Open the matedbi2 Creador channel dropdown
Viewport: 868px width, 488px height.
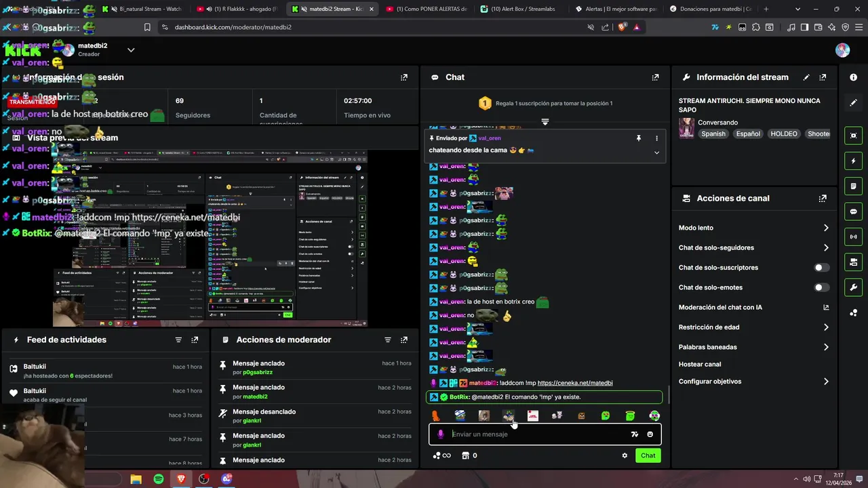(131, 50)
